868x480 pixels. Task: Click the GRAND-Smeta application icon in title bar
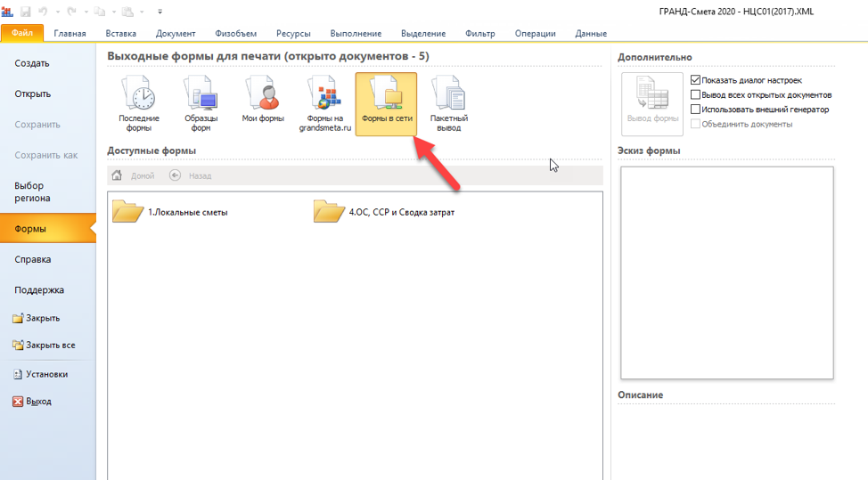coord(7,11)
